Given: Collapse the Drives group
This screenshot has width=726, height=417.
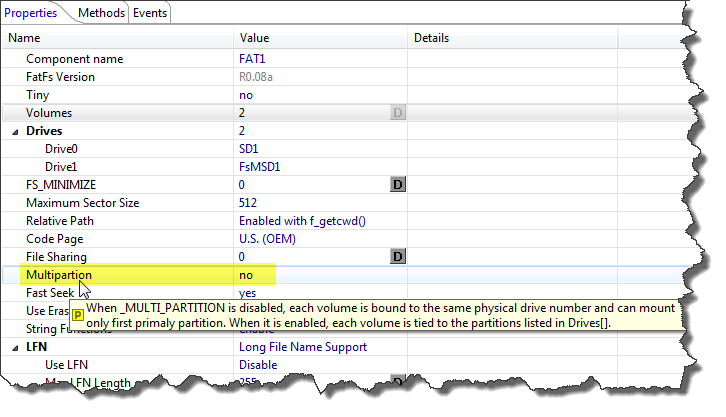Looking at the screenshot, I should pyautogui.click(x=14, y=131).
